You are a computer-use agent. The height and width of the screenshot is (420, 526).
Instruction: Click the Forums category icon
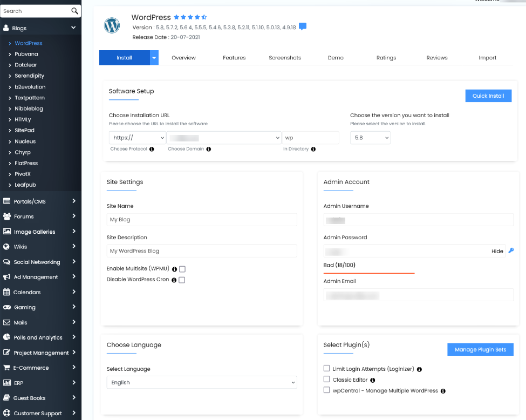point(6,216)
